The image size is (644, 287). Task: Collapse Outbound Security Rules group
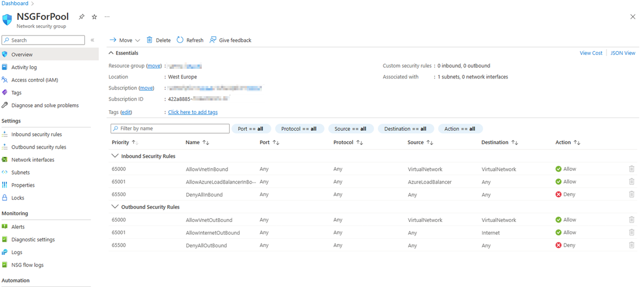click(114, 207)
